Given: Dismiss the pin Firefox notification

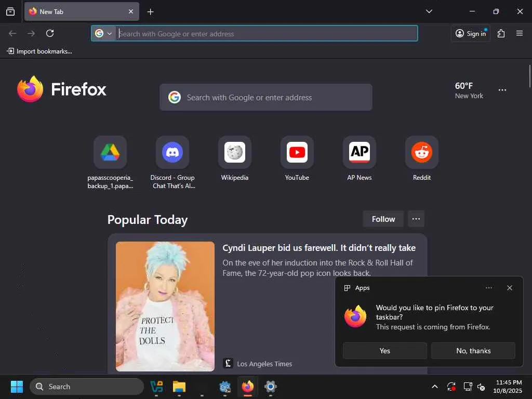Looking at the screenshot, I should click(x=510, y=288).
